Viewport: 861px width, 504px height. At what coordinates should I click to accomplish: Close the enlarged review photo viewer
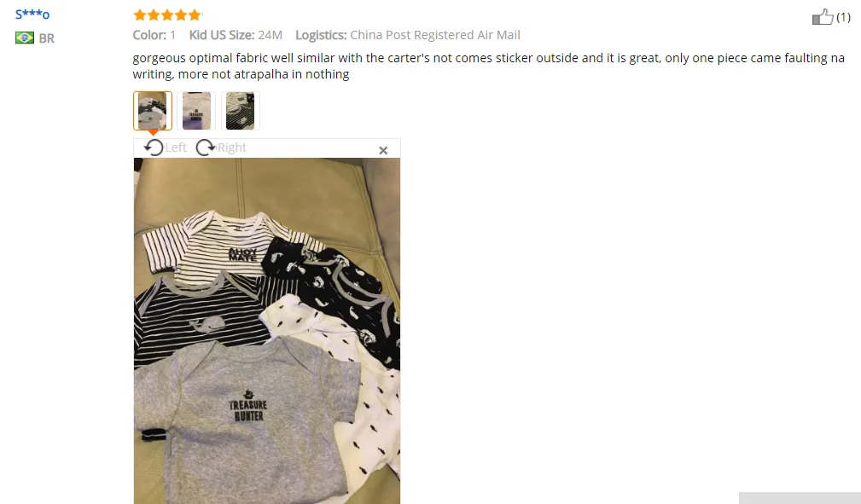[x=383, y=150]
